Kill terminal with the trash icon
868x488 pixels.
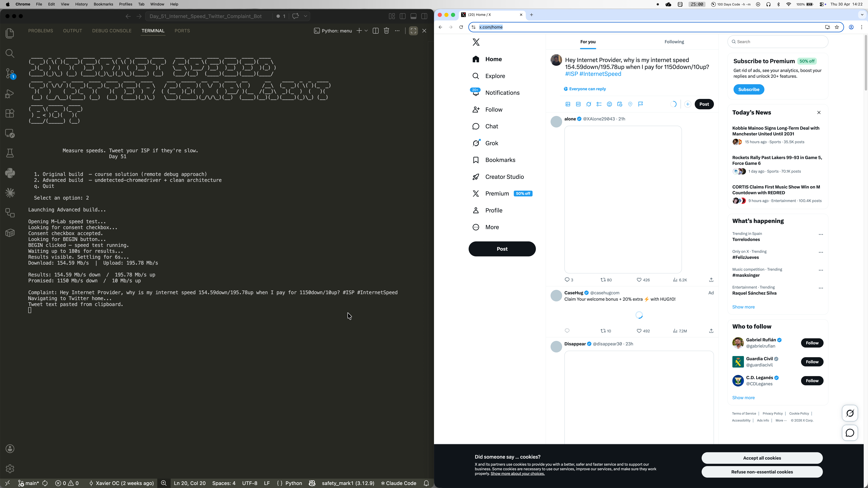click(x=387, y=31)
